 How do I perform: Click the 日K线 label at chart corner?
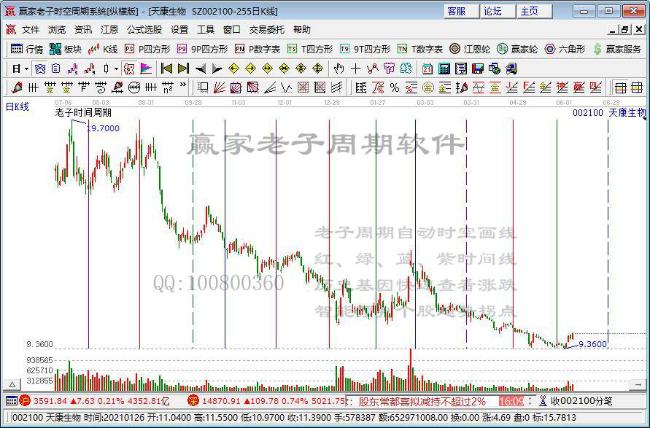tap(17, 107)
